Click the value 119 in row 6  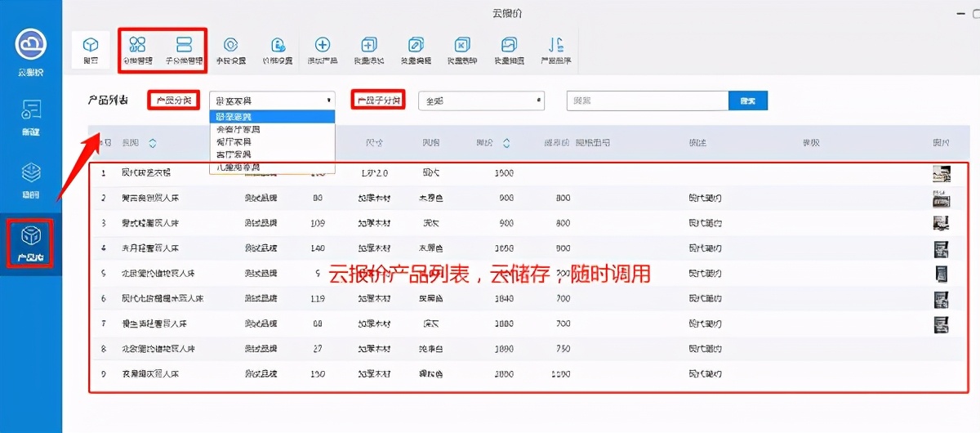click(x=318, y=299)
